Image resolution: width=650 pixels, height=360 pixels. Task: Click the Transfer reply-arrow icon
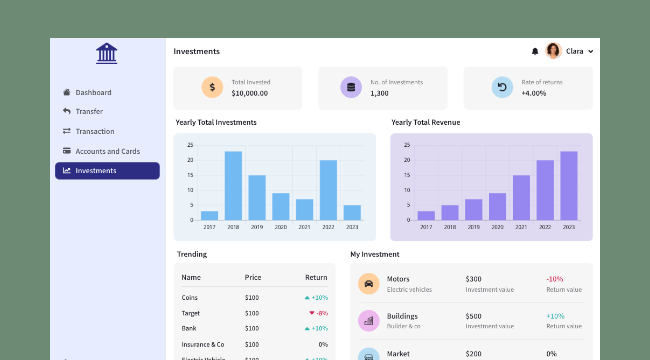pyautogui.click(x=67, y=111)
